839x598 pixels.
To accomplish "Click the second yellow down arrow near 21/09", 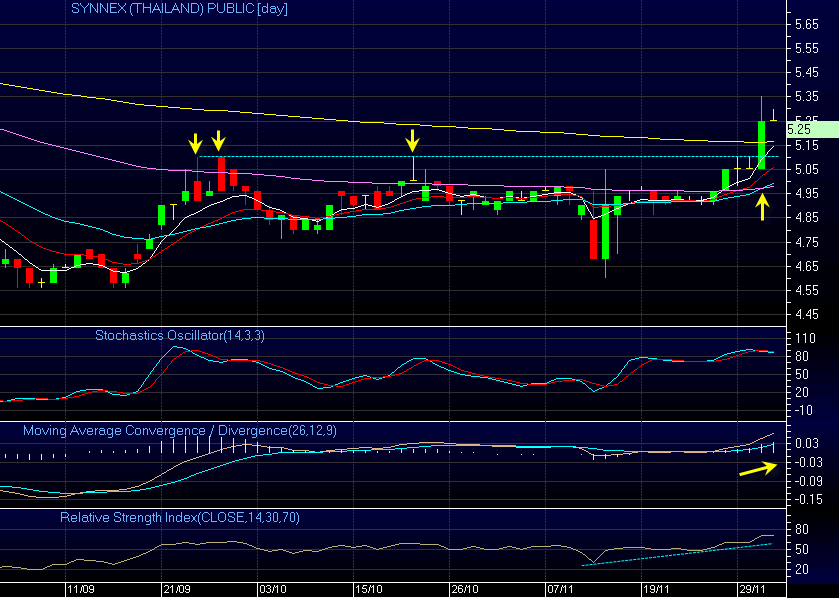I will coord(219,142).
